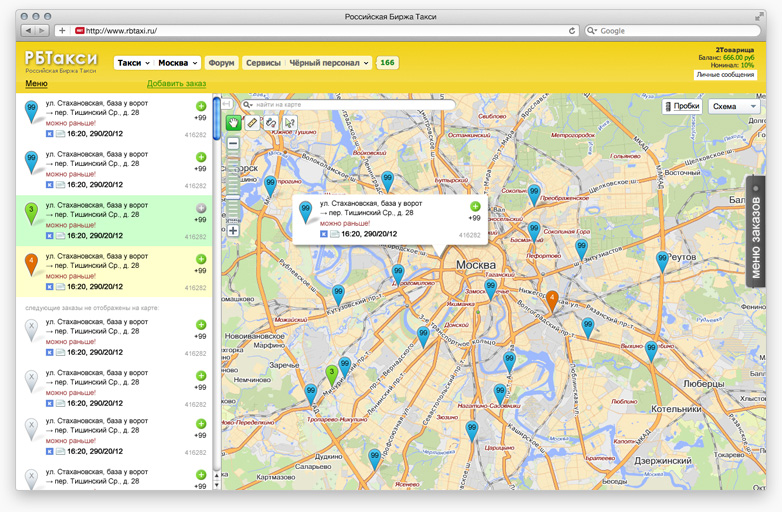
Task: Click the blue 99 pin near Царицыно
Action: pos(472,431)
